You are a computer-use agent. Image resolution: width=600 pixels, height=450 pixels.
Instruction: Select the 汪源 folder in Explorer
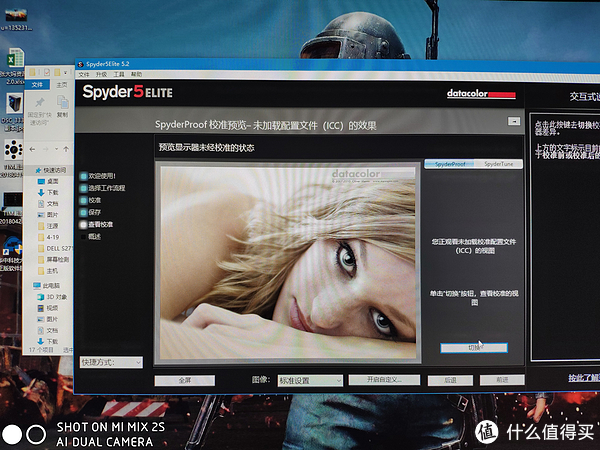click(x=48, y=226)
